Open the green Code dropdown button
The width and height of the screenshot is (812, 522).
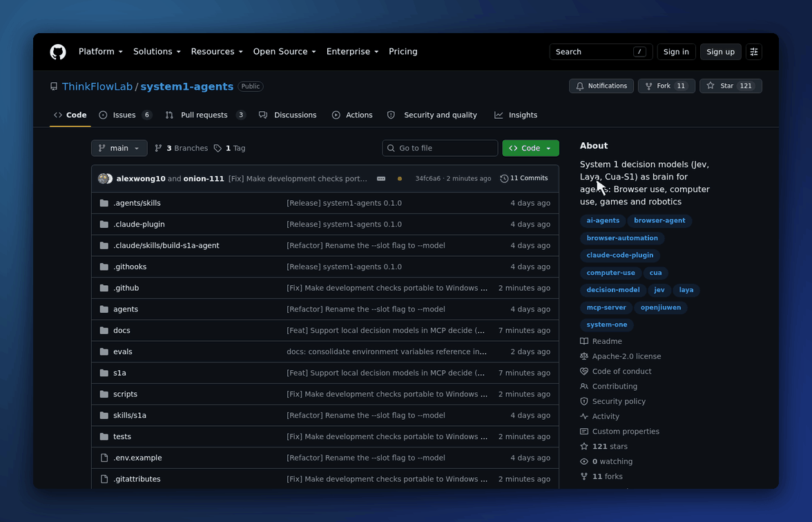(x=530, y=148)
